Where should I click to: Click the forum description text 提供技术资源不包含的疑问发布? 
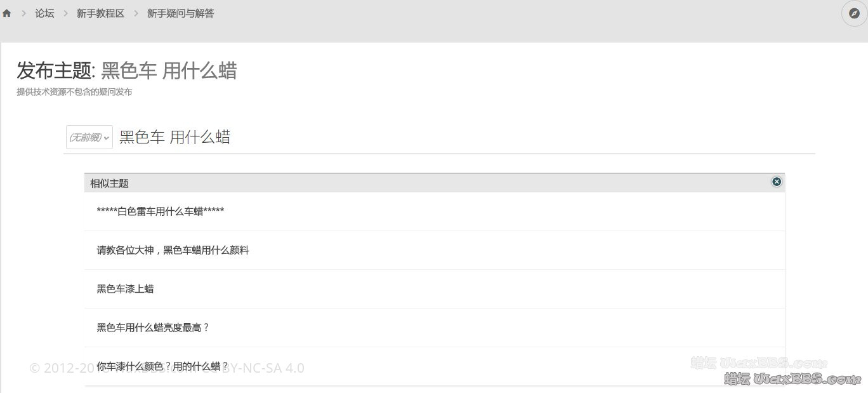[74, 92]
